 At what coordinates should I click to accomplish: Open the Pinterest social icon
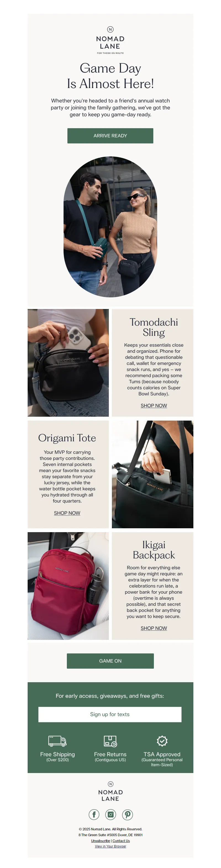[127, 814]
